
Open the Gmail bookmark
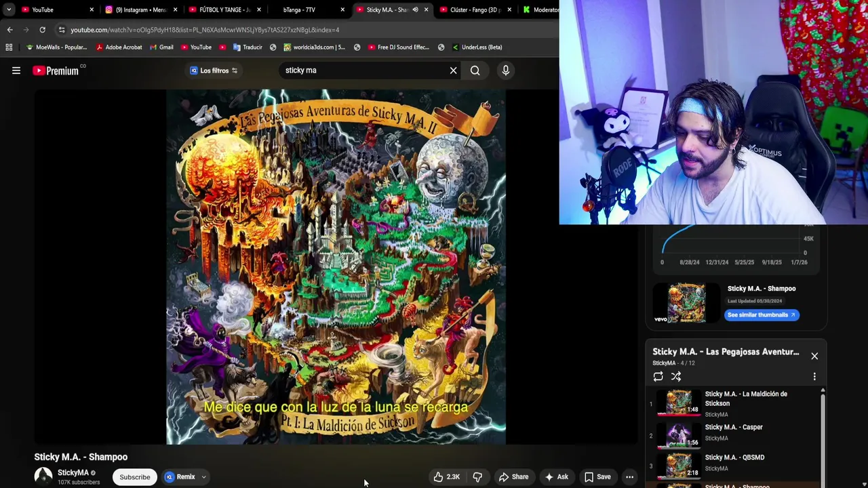pyautogui.click(x=161, y=47)
